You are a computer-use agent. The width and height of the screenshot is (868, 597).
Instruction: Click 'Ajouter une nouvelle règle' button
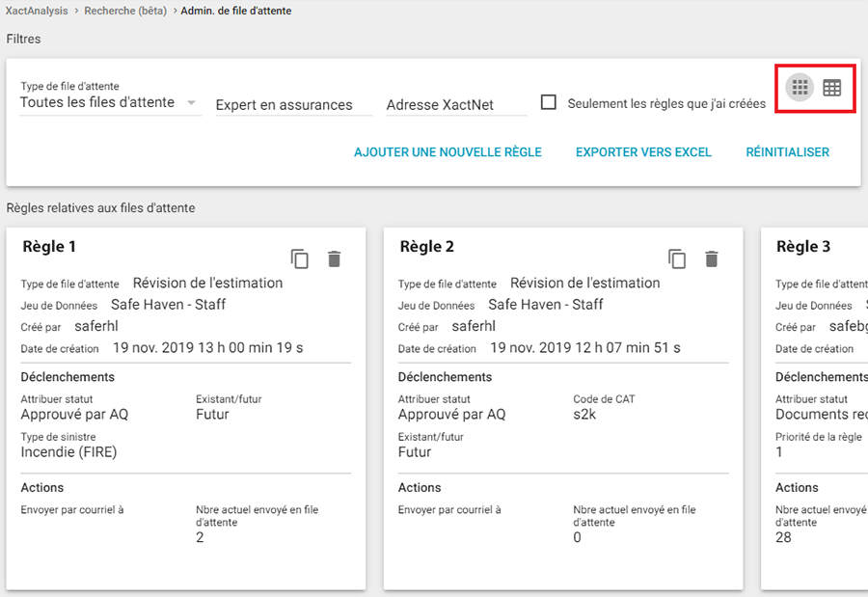point(448,152)
